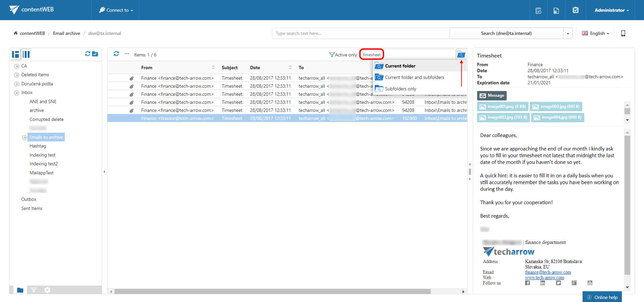644x302 pixels.
Task: Open attachment image001.png (6 KB)
Action: [503, 106]
